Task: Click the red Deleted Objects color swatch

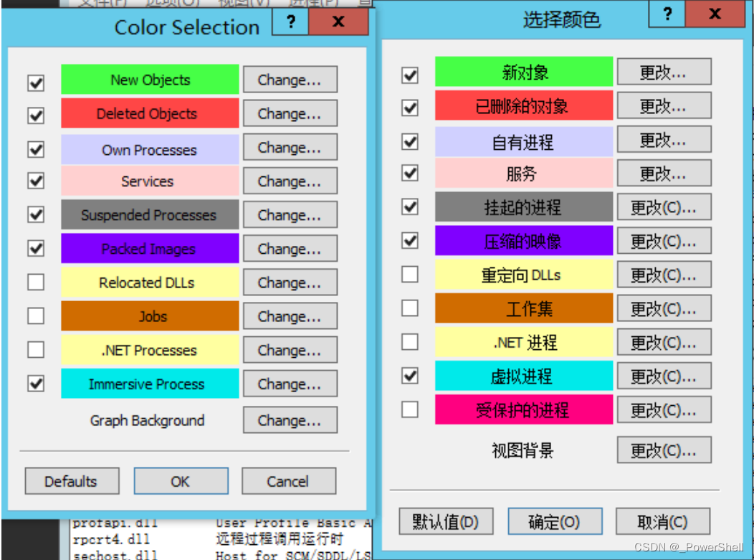Action: (150, 113)
